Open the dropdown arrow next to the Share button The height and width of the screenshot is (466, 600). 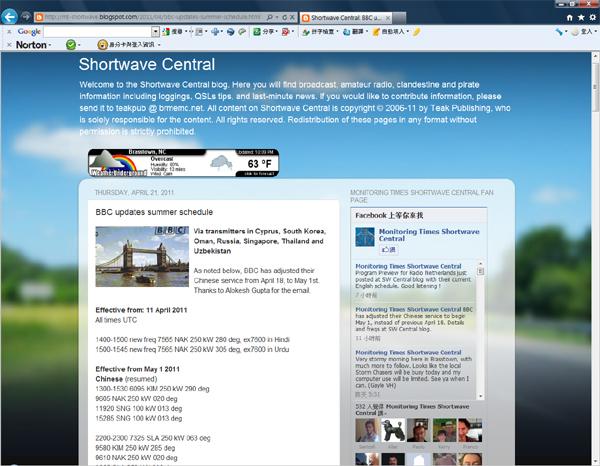[277, 32]
